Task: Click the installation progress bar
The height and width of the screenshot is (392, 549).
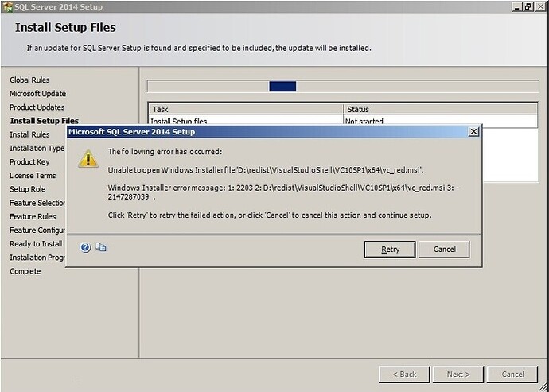Action: point(343,86)
